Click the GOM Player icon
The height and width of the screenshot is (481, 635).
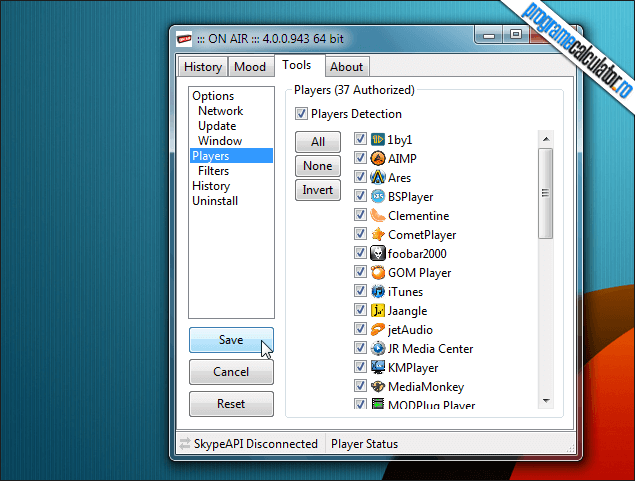(377, 272)
